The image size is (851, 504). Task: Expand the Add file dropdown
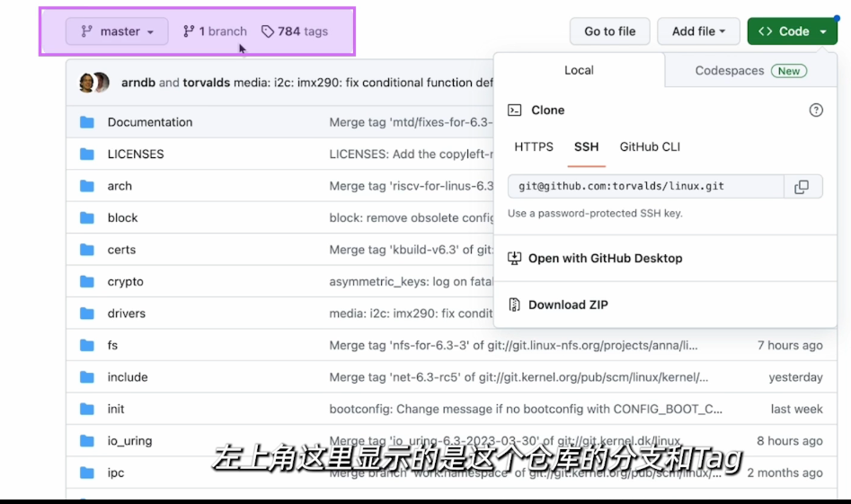(x=698, y=31)
